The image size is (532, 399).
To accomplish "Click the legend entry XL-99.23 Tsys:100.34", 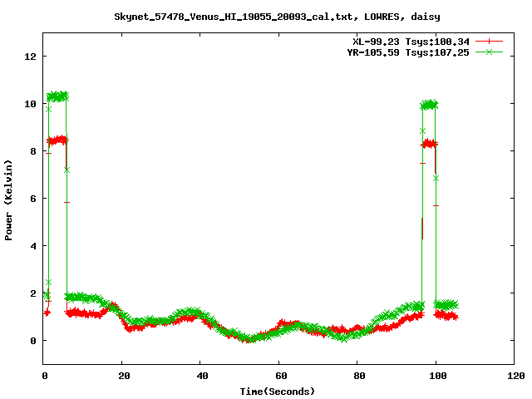I will [x=411, y=42].
